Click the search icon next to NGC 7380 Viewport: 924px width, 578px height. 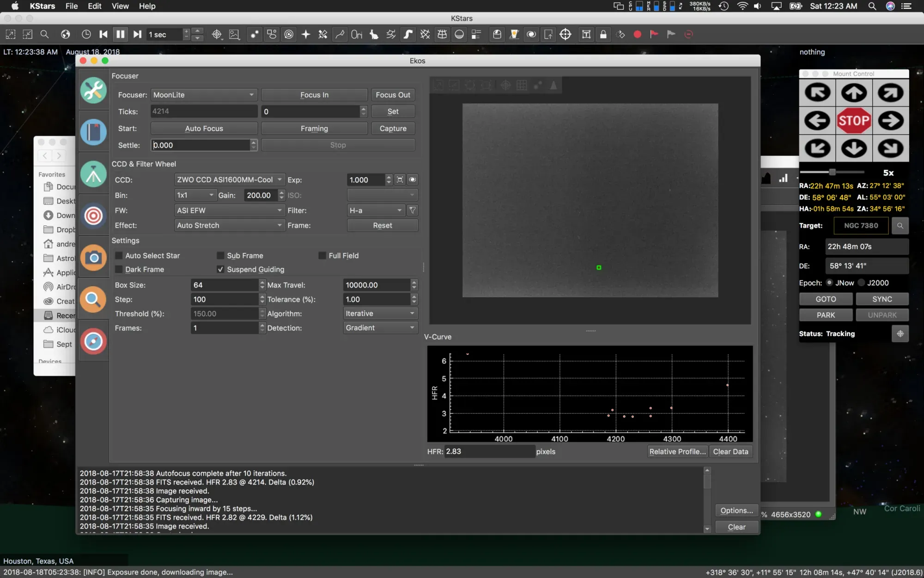[x=900, y=226]
